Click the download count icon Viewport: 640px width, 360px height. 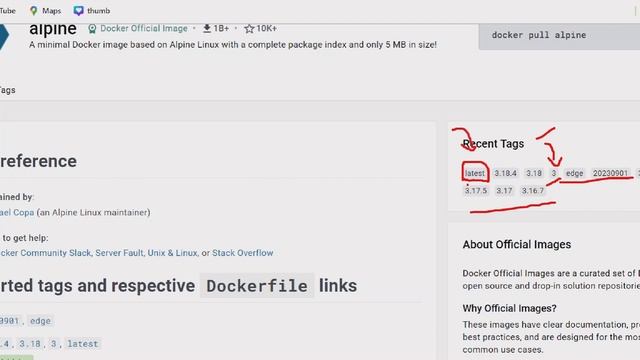tap(207, 28)
